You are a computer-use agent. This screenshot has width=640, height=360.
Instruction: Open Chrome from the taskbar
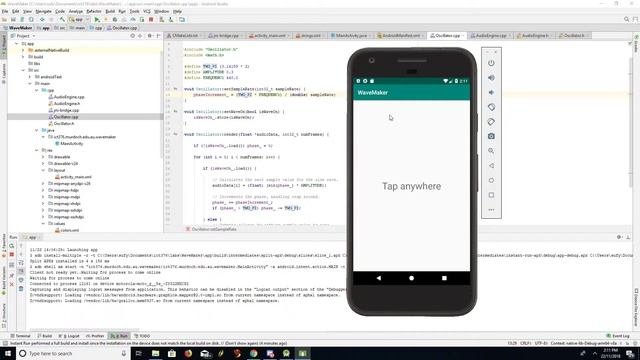pos(253,353)
